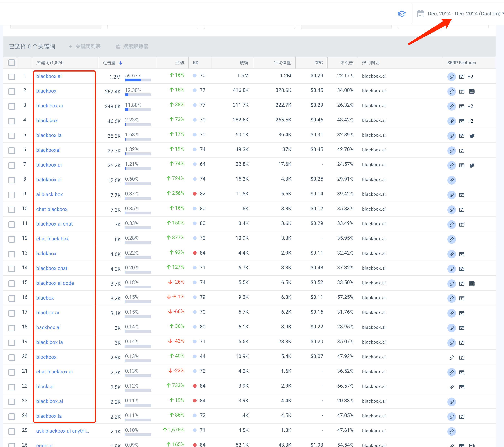Click the calendar icon beside date range

coord(420,14)
